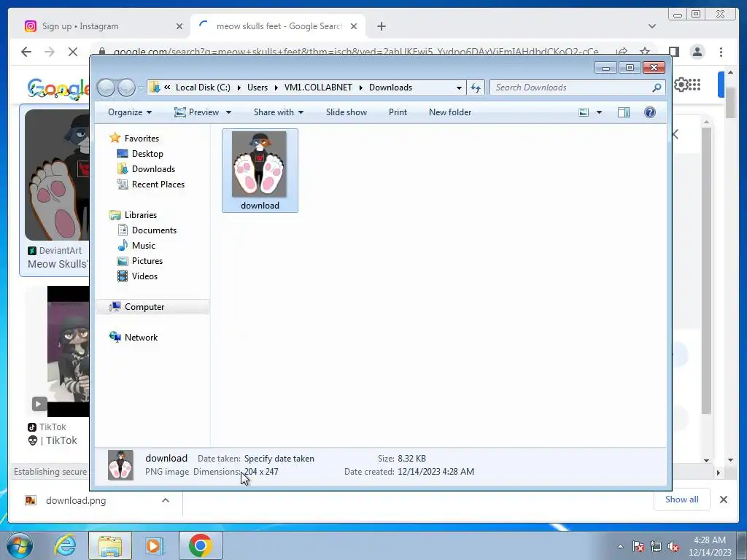The image size is (747, 560).
Task: Open the view options dropdown arrow
Action: [600, 112]
